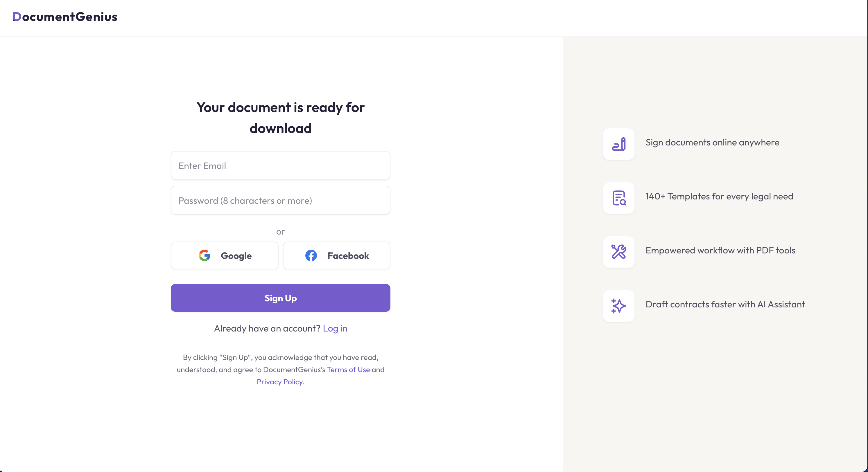Focus the Password input field
This screenshot has width=868, height=472.
pyautogui.click(x=280, y=200)
